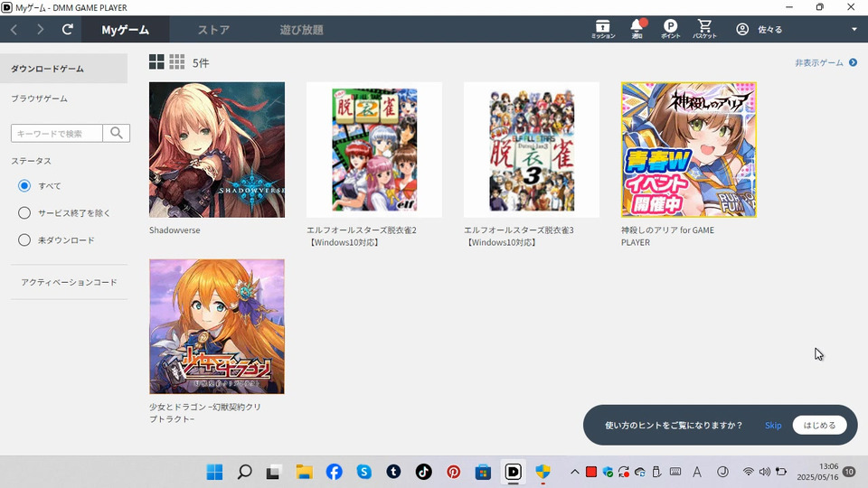Screen dimensions: 868x488
Task: Open the Windows Start menu
Action: point(215,472)
